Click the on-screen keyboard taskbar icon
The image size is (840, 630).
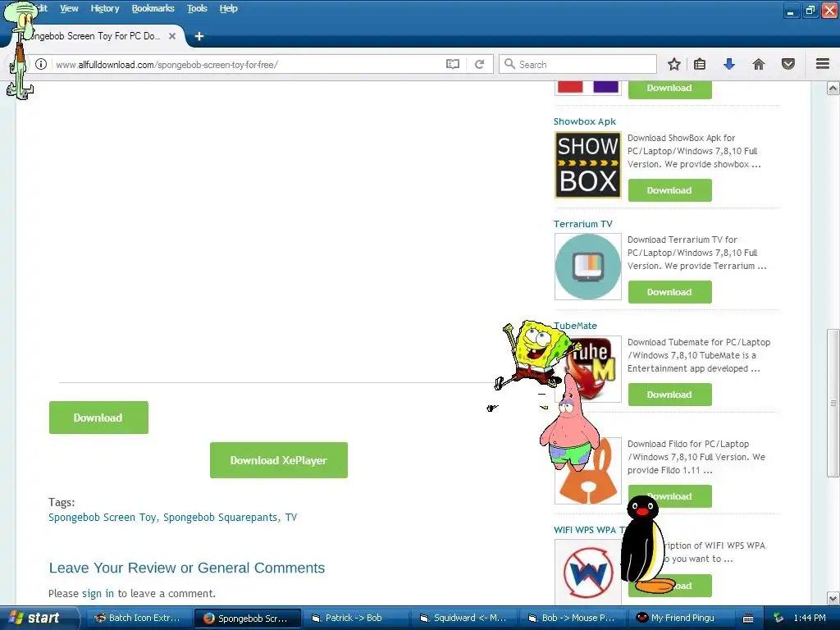point(748,618)
